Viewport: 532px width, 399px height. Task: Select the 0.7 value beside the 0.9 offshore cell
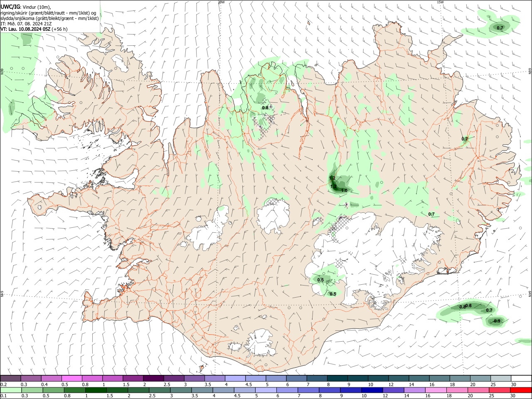(489, 310)
